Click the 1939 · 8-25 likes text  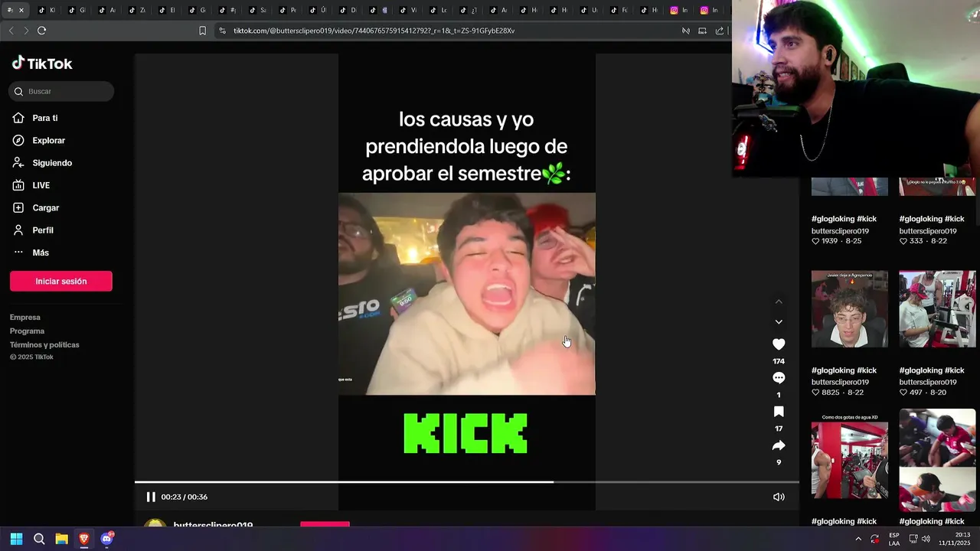837,241
